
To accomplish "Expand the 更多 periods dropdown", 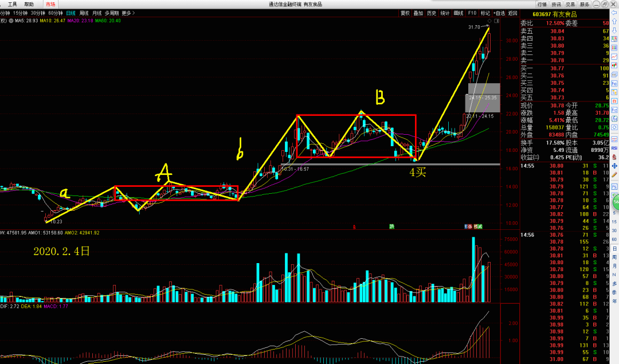I will pos(128,13).
